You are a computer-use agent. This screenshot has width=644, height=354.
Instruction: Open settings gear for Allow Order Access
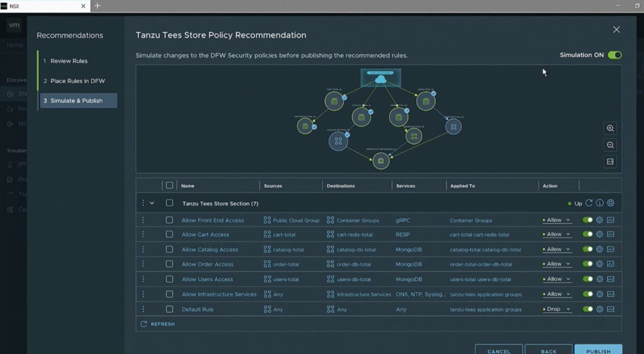599,264
